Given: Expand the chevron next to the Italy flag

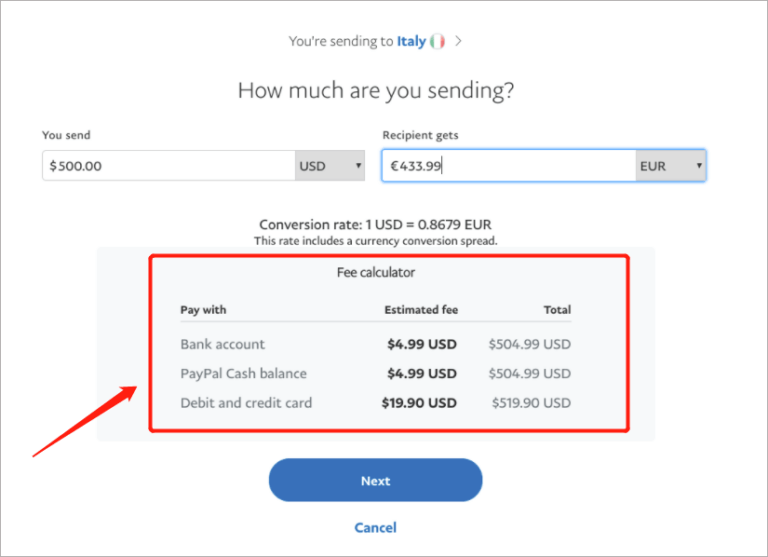Looking at the screenshot, I should click(x=459, y=42).
